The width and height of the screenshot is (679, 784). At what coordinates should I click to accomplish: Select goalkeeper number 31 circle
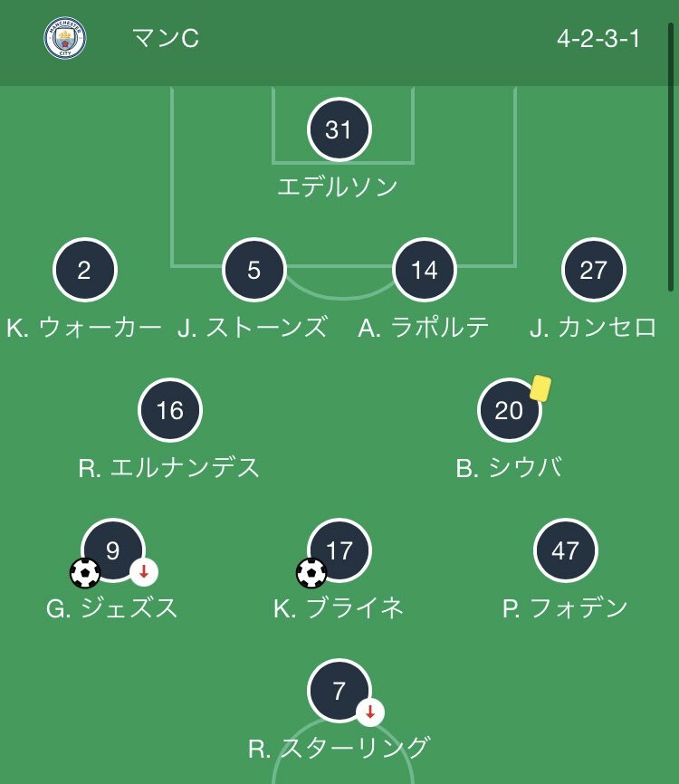[339, 129]
